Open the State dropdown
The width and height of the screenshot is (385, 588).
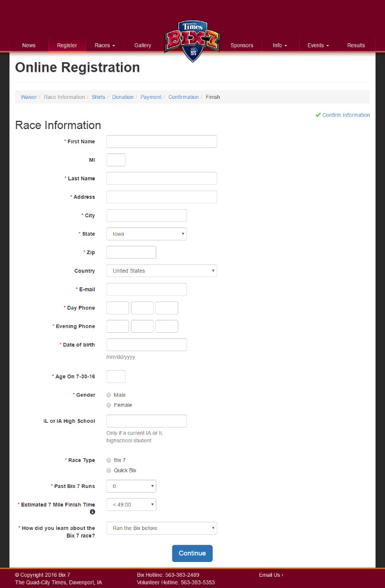[146, 234]
